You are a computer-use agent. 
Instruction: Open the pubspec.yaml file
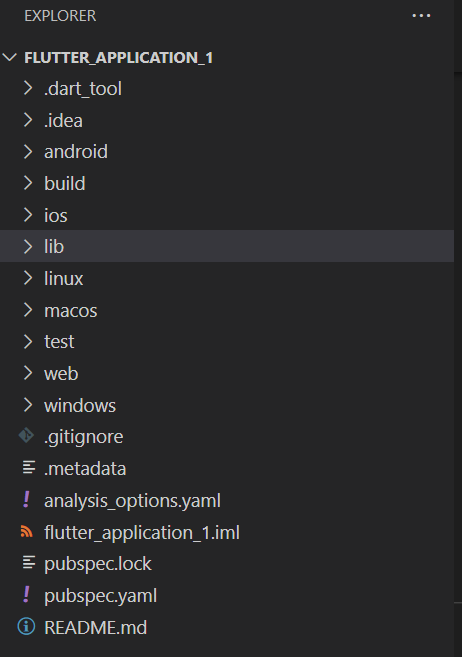(x=227, y=595)
